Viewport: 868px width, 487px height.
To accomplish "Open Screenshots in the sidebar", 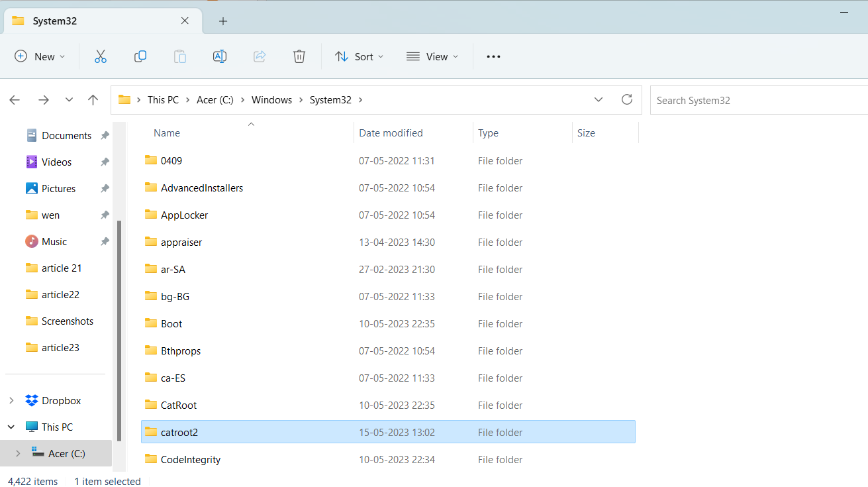I will [x=67, y=321].
